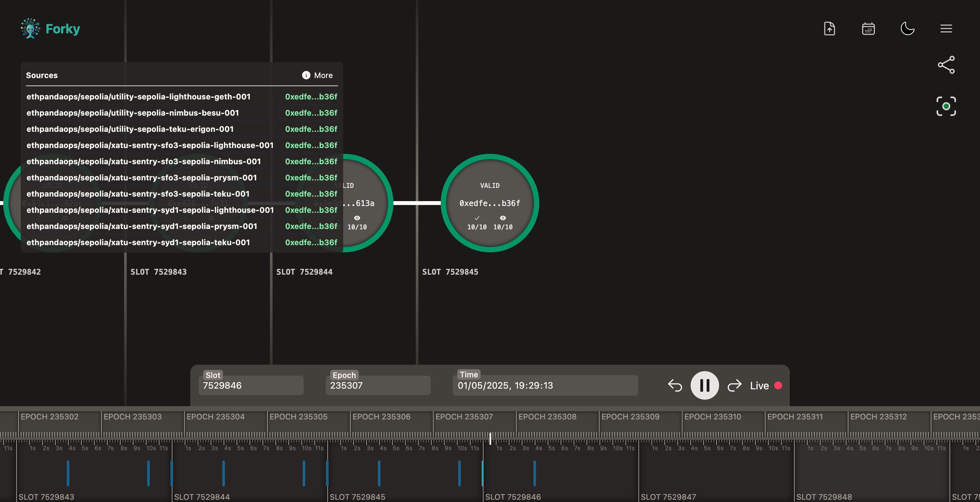Click SLOT 7529847 timeline segment label

click(x=669, y=497)
